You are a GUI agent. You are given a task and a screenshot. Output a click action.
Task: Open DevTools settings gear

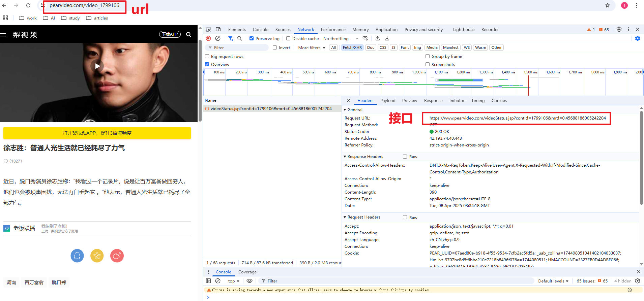pos(619,29)
